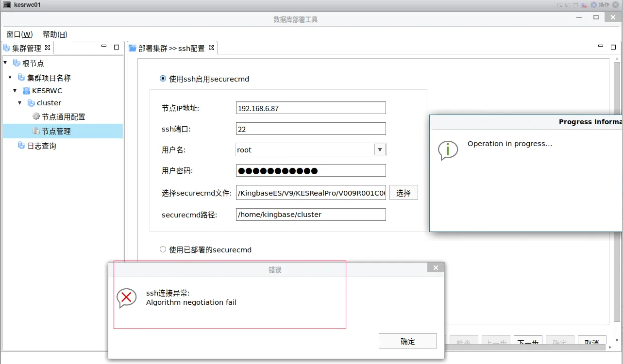Open the root username dropdown
This screenshot has width=623, height=364.
point(379,149)
